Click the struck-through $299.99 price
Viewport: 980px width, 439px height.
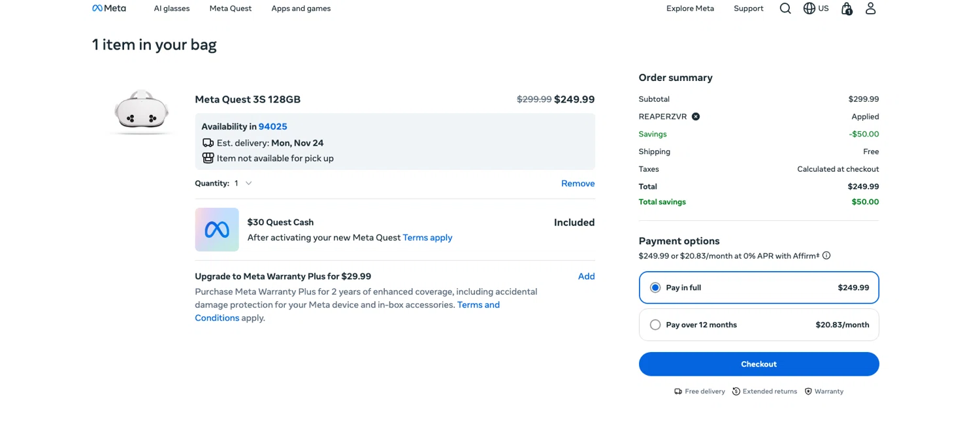[x=534, y=99]
